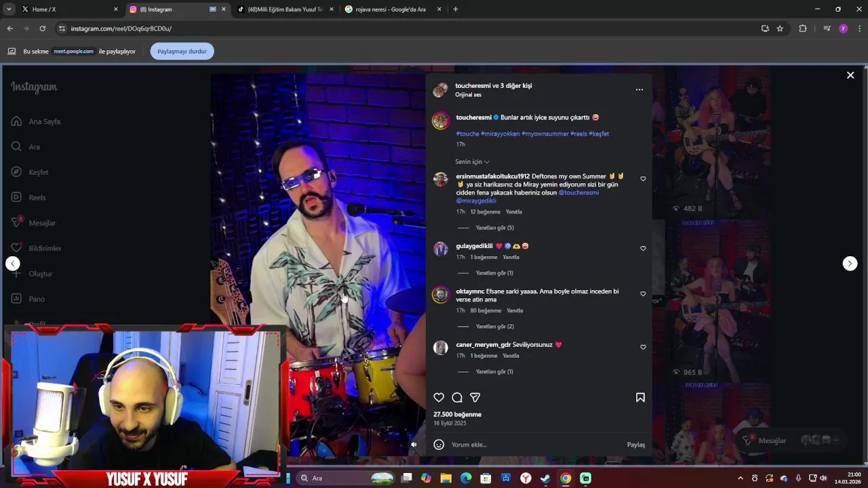Open the 'Senin için' comment sort dropdown

coord(472,162)
